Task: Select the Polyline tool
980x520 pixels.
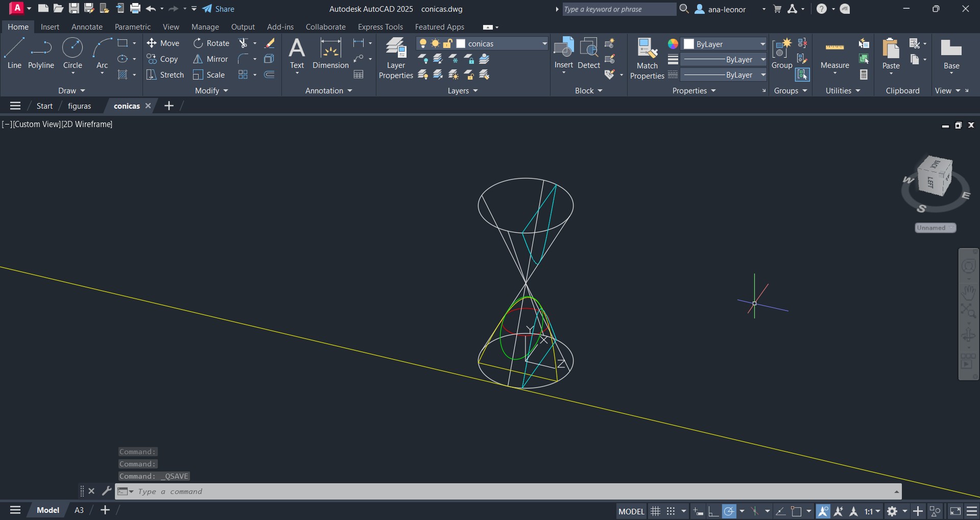Action: point(41,53)
